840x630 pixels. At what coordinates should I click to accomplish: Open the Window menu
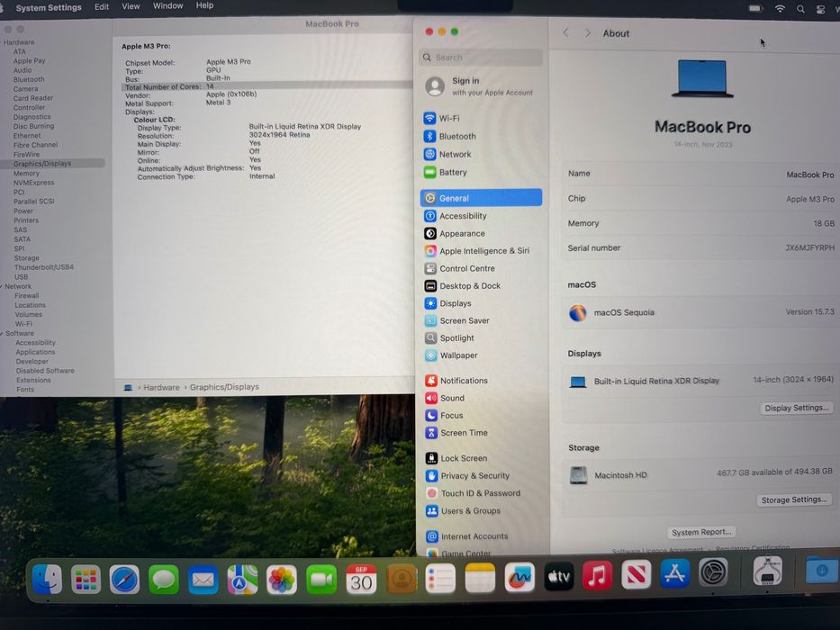(167, 6)
